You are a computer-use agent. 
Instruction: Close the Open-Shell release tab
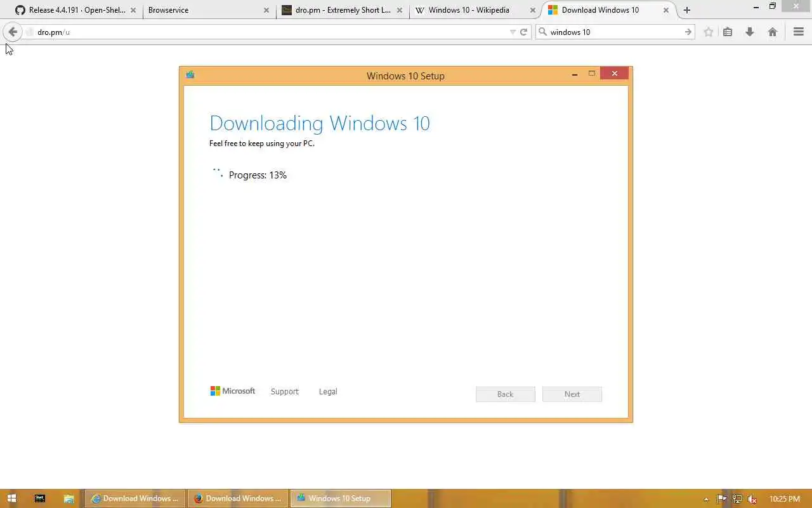[133, 10]
